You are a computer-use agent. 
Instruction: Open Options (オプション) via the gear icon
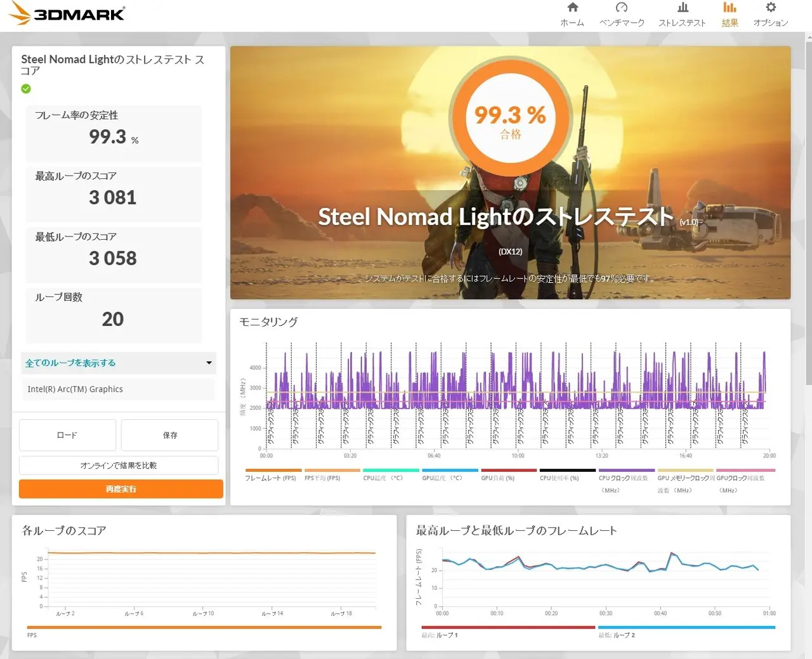point(770,8)
